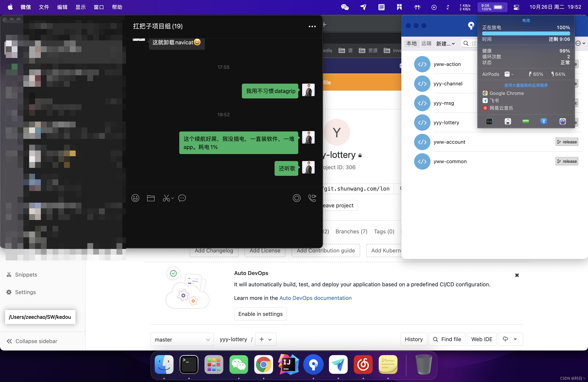Click the battery charge progress bar
The width and height of the screenshot is (588, 382).
coord(526,33)
